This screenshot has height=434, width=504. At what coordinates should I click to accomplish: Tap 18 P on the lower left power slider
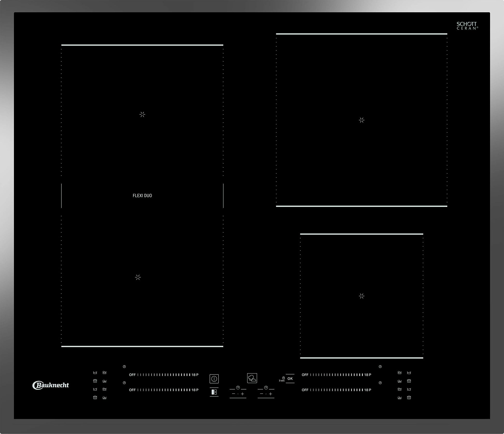click(195, 390)
